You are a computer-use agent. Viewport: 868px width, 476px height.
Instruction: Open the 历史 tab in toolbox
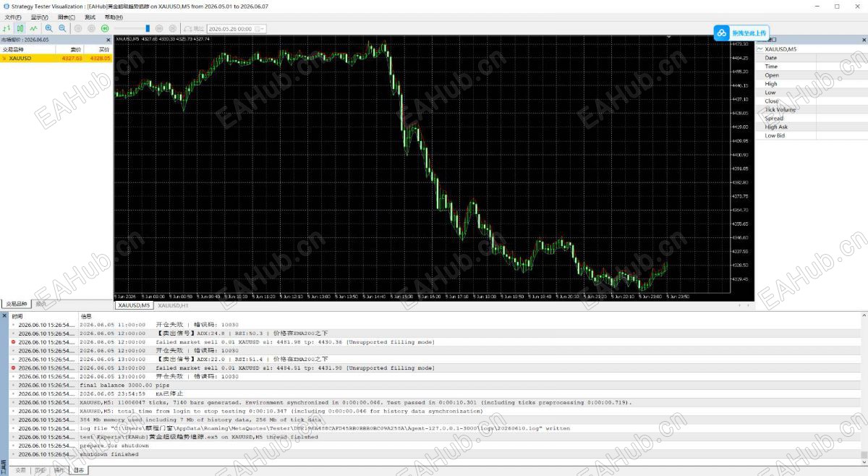pyautogui.click(x=41, y=469)
